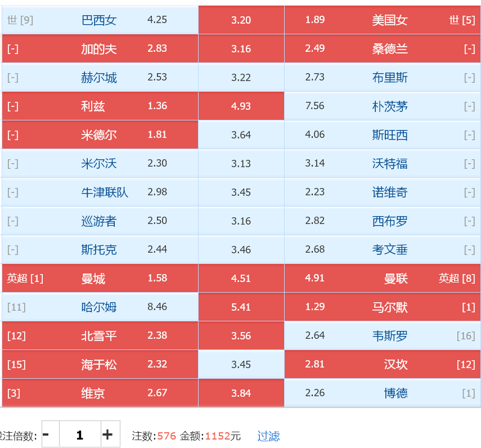This screenshot has width=481, height=448.
Task: Select 赫尔城 home win odds 2.53
Action: 100,77
